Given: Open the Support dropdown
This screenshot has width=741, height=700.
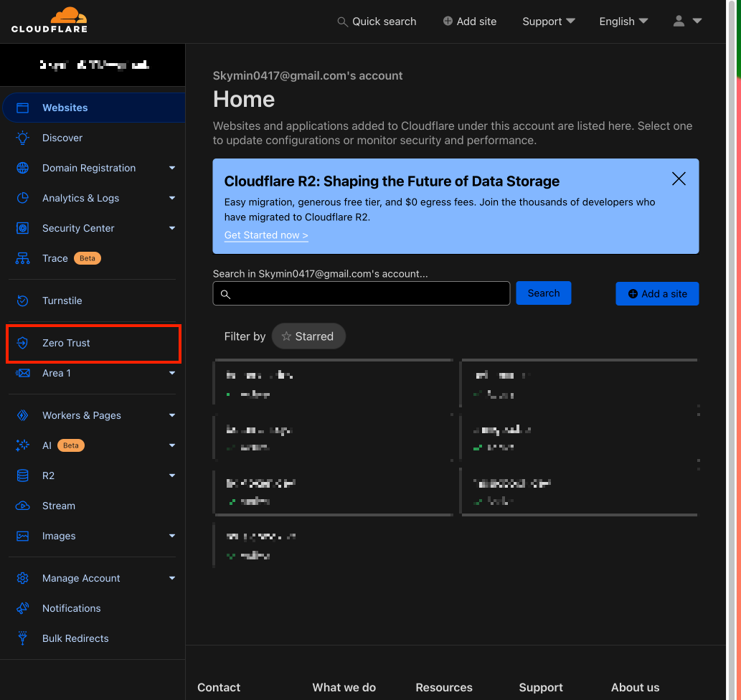Looking at the screenshot, I should coord(549,22).
